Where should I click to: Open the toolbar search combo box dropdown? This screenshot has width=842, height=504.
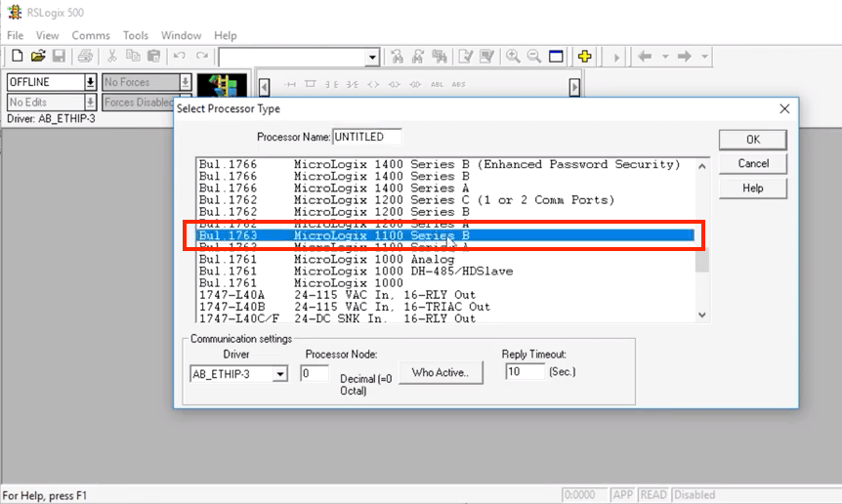[372, 58]
